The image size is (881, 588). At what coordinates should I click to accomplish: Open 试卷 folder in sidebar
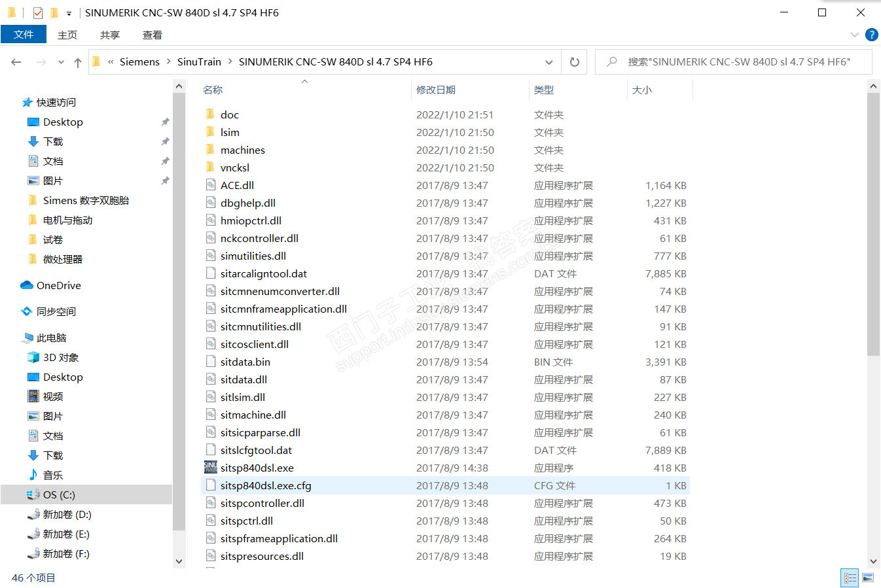click(53, 239)
